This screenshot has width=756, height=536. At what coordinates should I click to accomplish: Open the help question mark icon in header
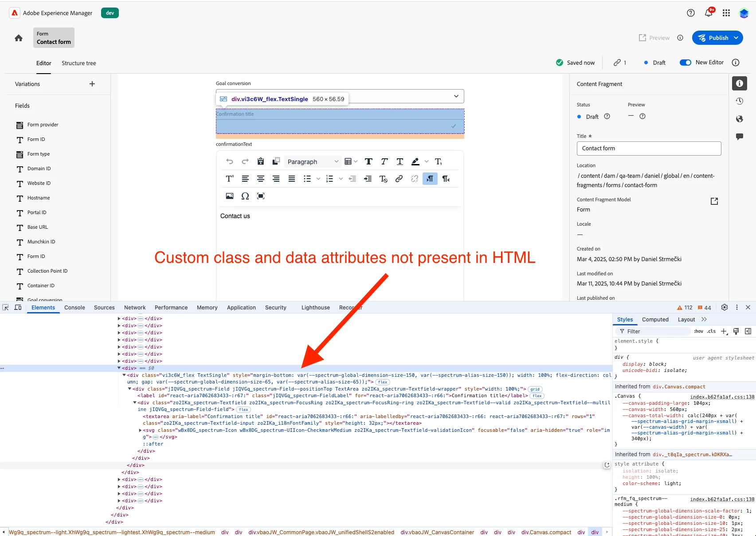pos(691,13)
